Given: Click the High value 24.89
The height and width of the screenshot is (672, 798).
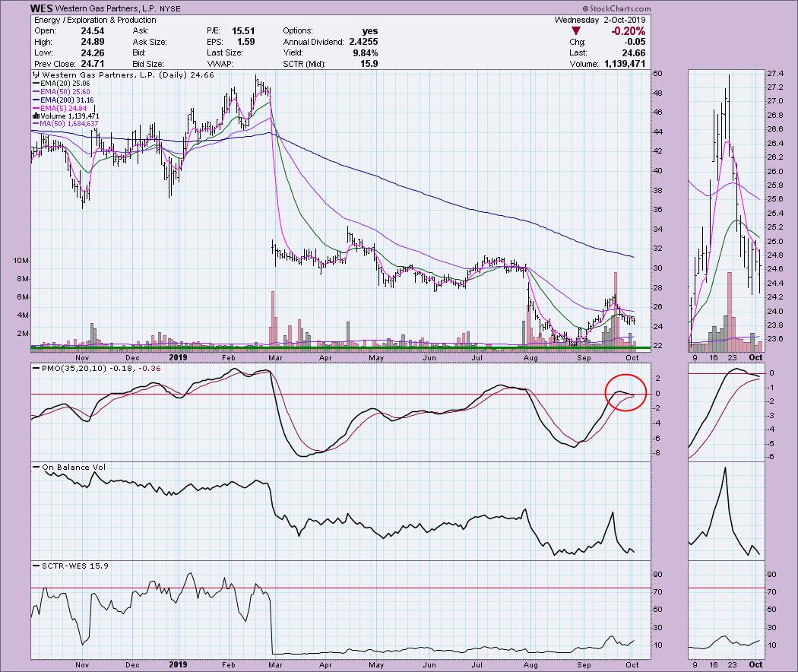Looking at the screenshot, I should click(x=93, y=42).
